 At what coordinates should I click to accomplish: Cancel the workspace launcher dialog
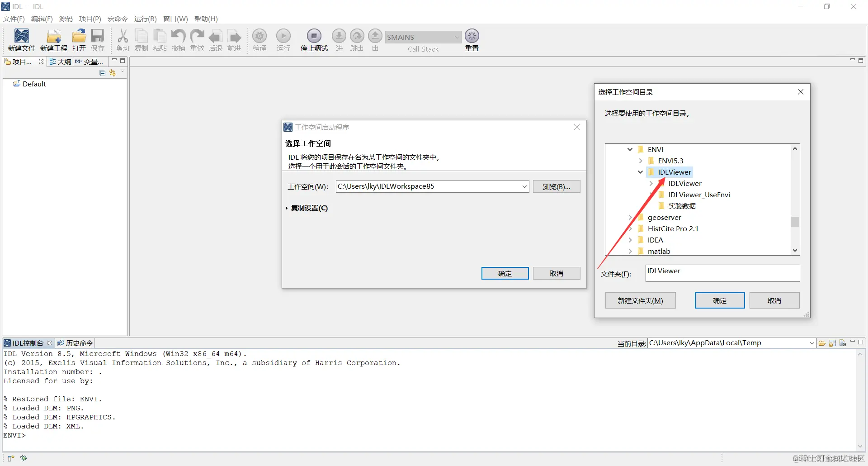(x=557, y=273)
